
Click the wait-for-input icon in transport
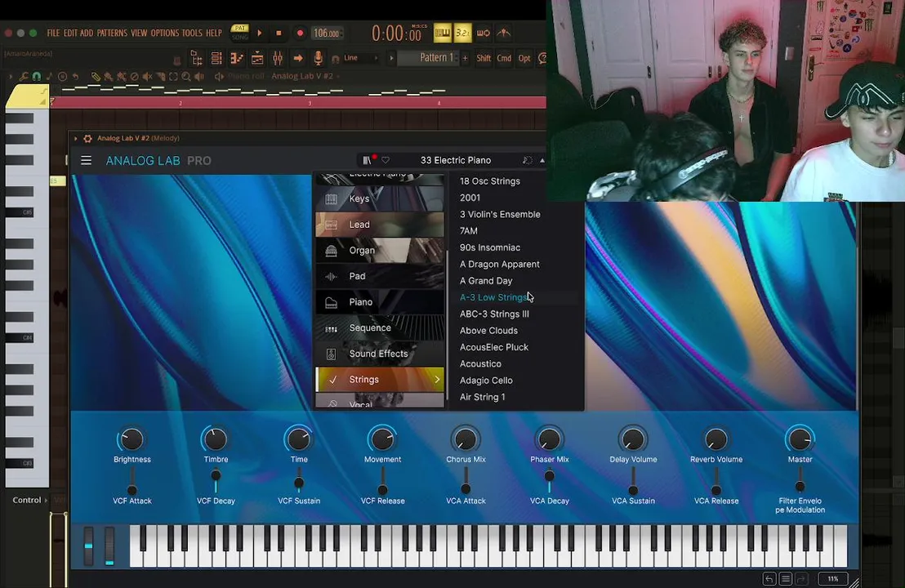[483, 33]
